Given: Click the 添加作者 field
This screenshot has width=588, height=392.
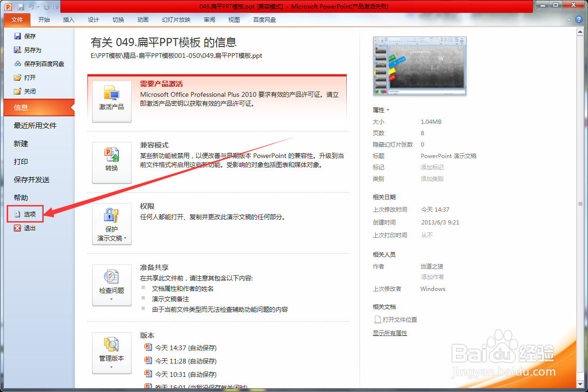Looking at the screenshot, I should tap(432, 277).
